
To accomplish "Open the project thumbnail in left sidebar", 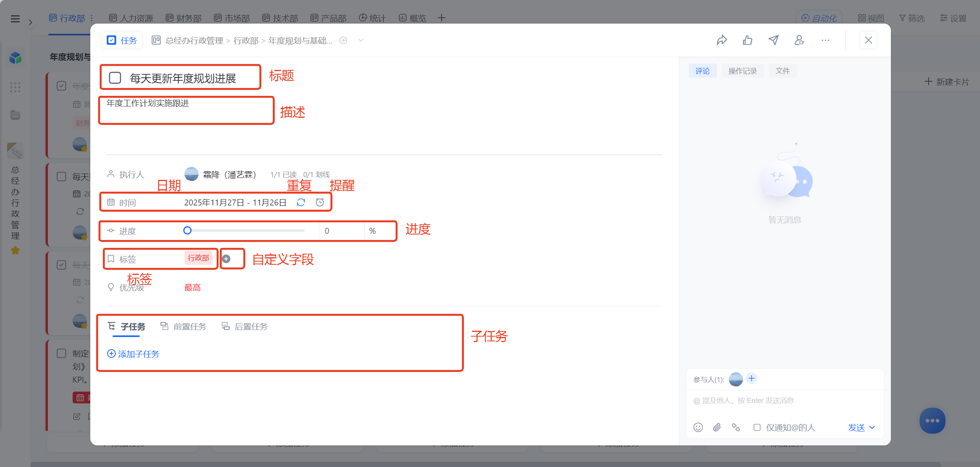I will pyautogui.click(x=15, y=150).
